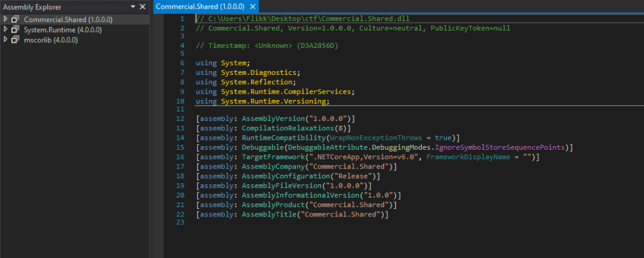This screenshot has height=258, width=644.
Task: Click the Commercial.Shared assembly icon
Action: point(16,20)
